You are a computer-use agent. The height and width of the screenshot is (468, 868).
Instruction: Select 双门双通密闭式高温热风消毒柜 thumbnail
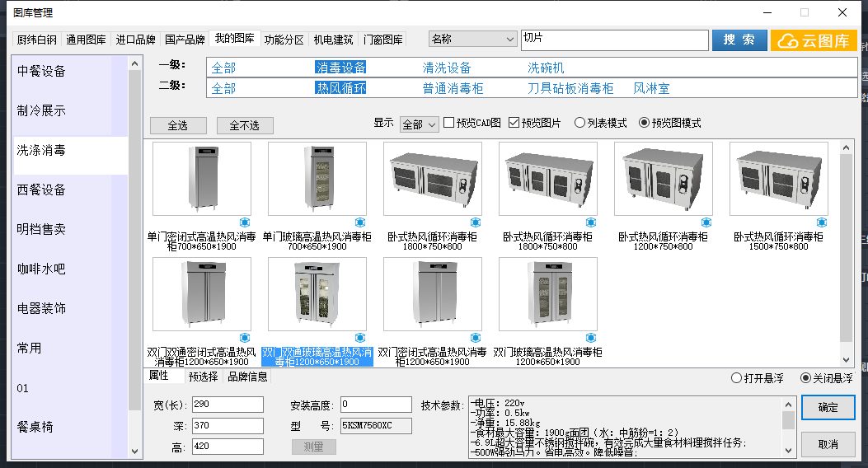(x=201, y=294)
